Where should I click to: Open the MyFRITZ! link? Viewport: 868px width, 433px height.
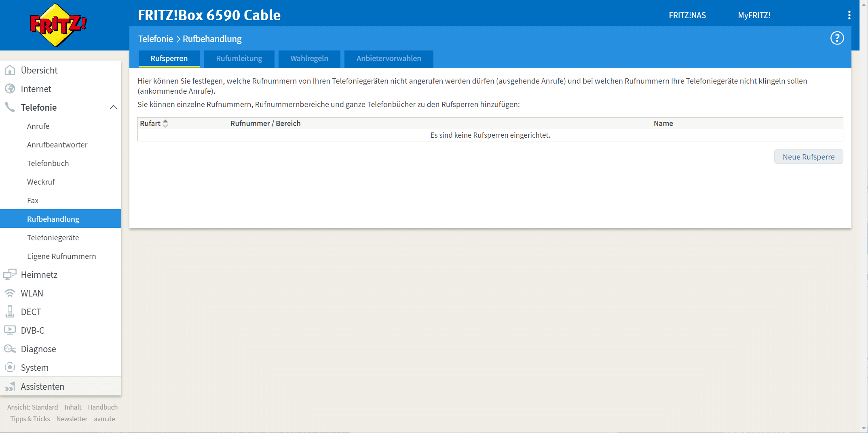(x=754, y=15)
